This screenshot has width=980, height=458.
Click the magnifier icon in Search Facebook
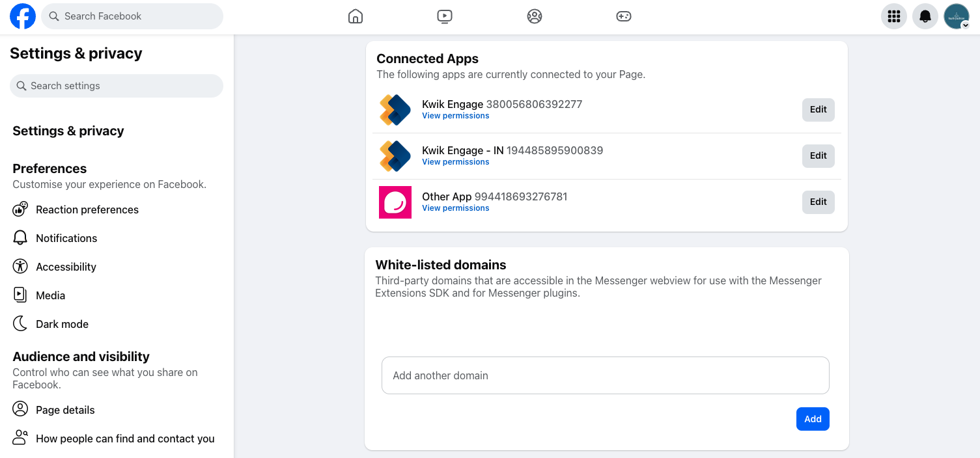point(54,16)
